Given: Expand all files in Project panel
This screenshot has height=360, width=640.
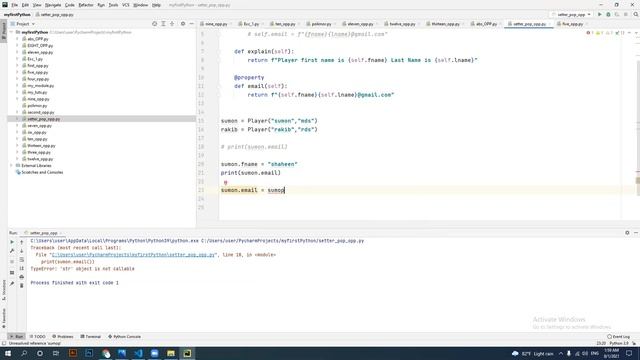Looking at the screenshot, I should [x=163, y=24].
